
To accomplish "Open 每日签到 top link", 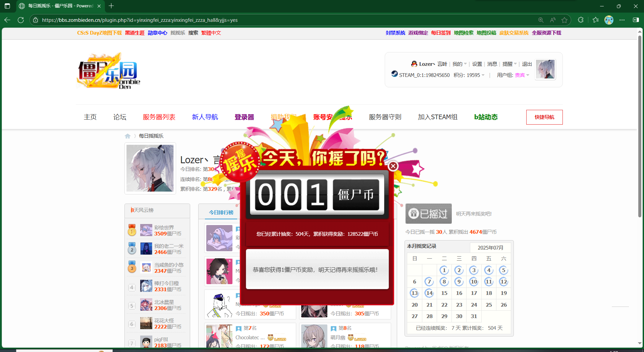I will (441, 33).
